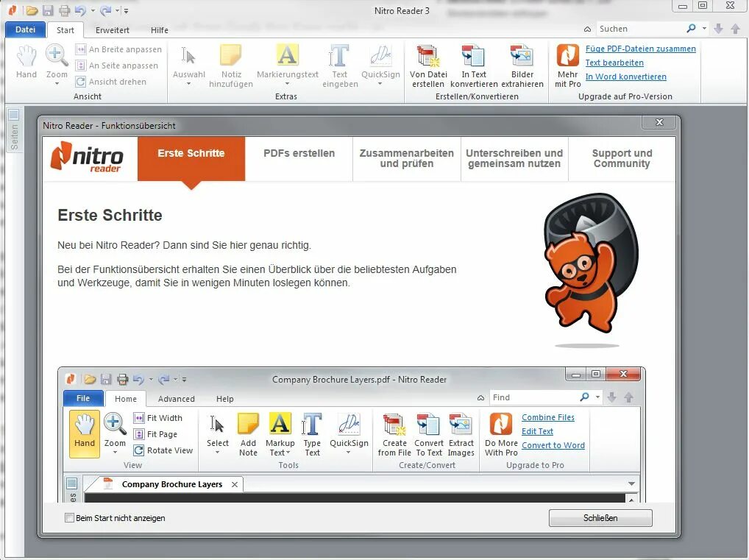Click Notiz hinzufügen sticky note icon
Image resolution: width=749 pixels, height=560 pixels.
231,55
